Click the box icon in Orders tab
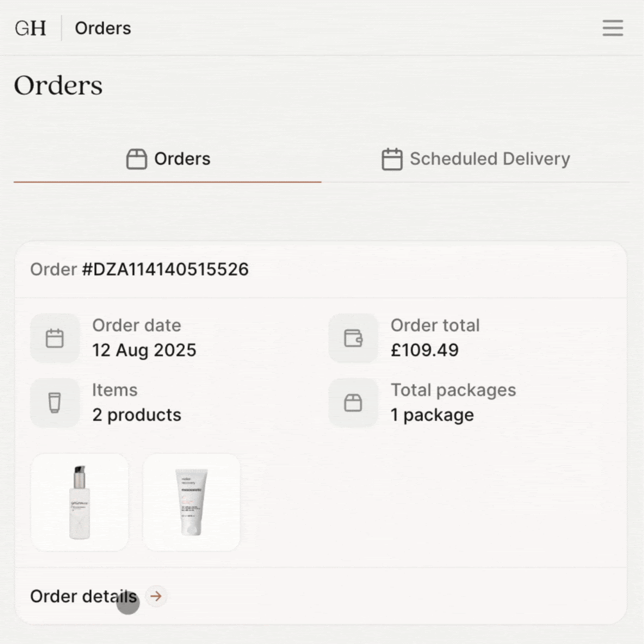This screenshot has width=644, height=644. point(137,159)
